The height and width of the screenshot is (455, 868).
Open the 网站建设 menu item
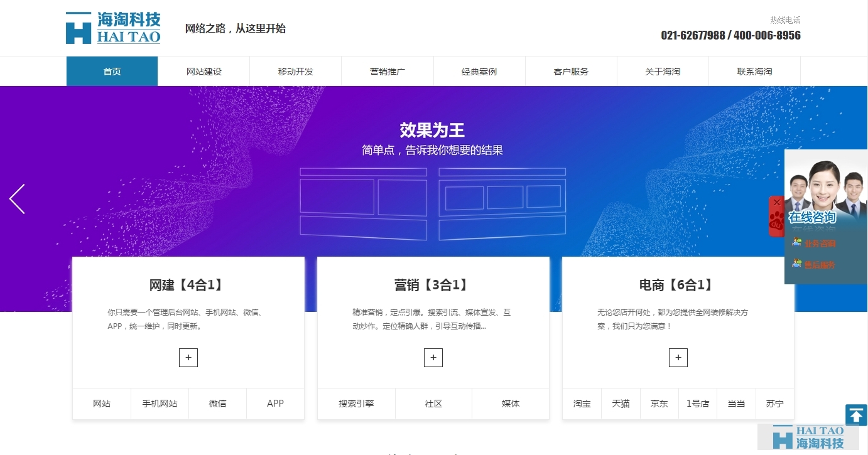pyautogui.click(x=204, y=72)
